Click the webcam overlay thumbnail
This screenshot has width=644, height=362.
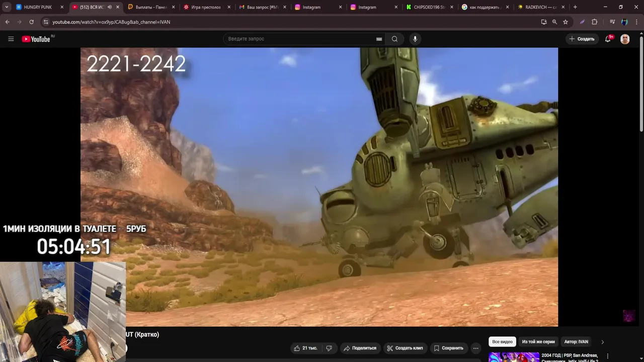coord(63,312)
